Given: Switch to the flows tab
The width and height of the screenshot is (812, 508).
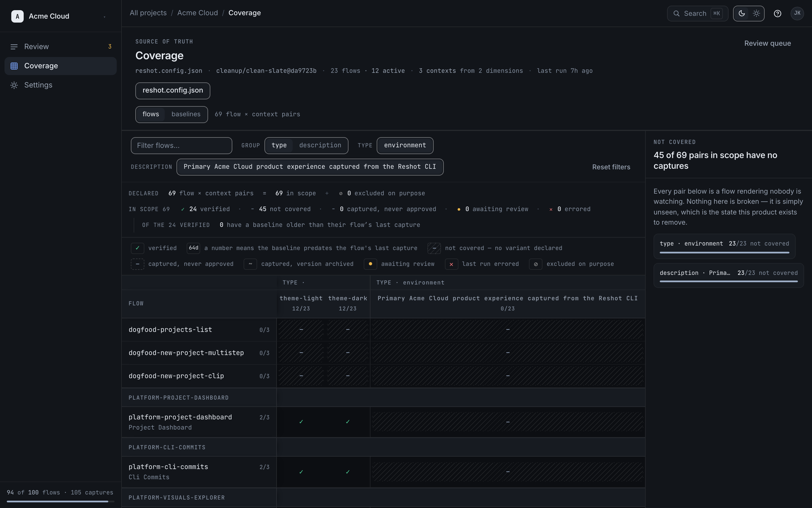Looking at the screenshot, I should click(151, 114).
